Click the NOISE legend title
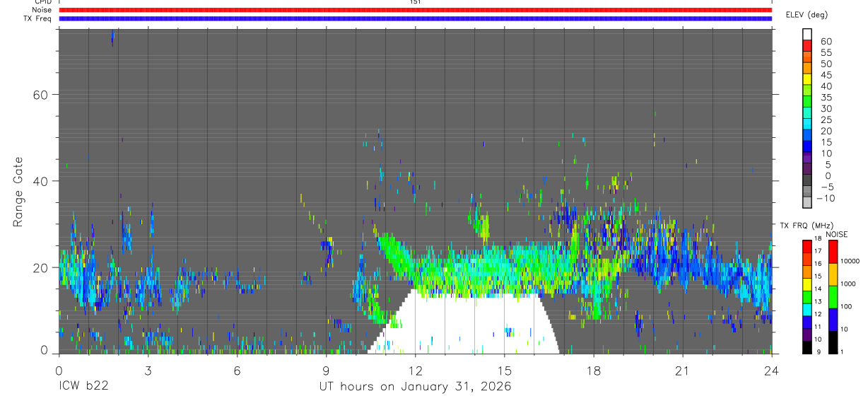 pos(837,235)
